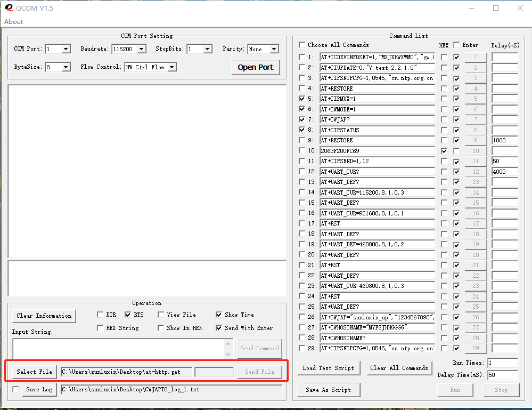Viewport: 532px width, 410px height.
Task: Open the StopBits dropdown
Action: [x=208, y=49]
